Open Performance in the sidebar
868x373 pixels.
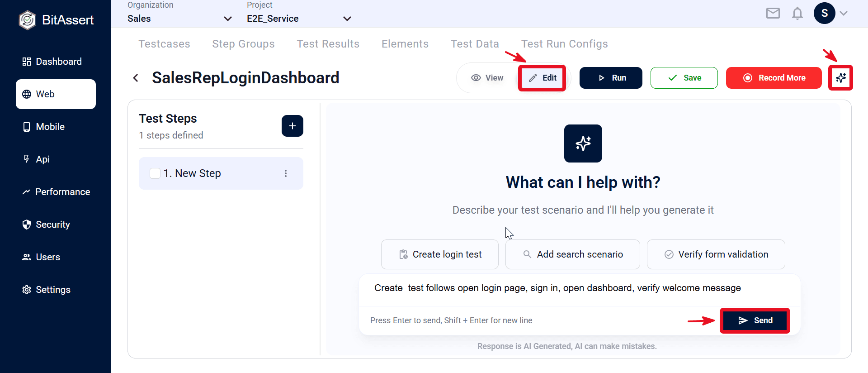point(56,192)
